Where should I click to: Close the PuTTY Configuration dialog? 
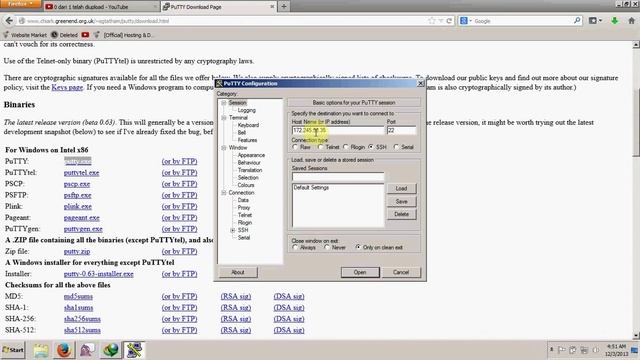420,83
